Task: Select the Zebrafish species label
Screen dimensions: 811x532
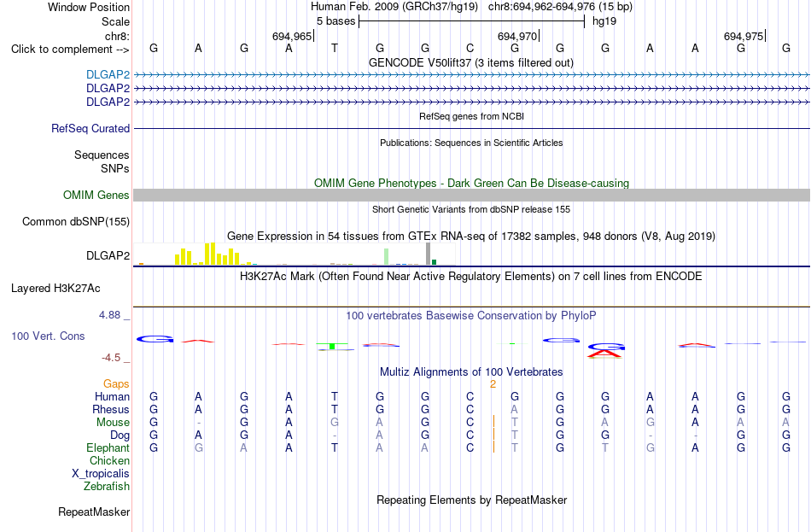Action: (x=106, y=487)
